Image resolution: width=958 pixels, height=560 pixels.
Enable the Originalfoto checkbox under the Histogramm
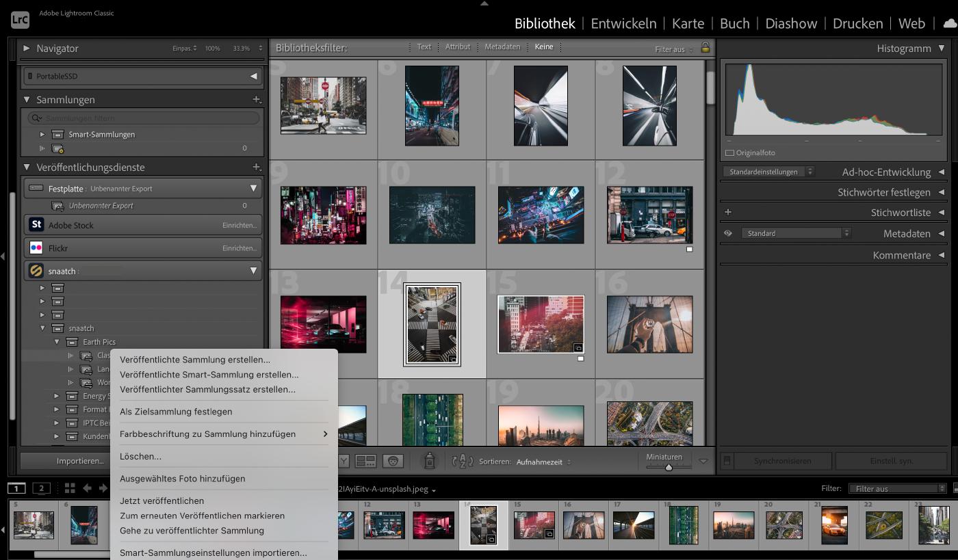click(728, 152)
